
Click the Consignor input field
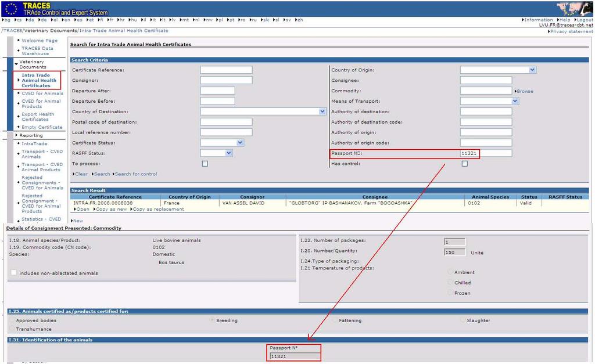[x=226, y=80]
